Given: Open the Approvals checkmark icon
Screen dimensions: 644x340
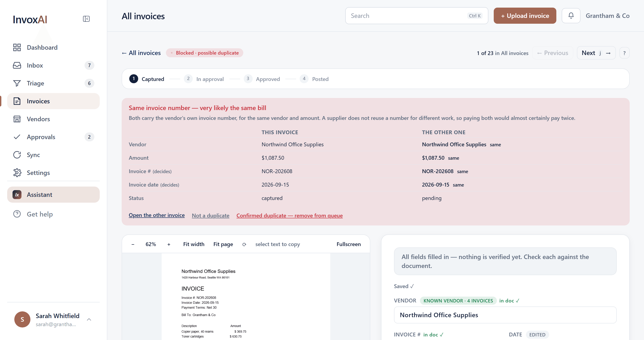Looking at the screenshot, I should (17, 137).
